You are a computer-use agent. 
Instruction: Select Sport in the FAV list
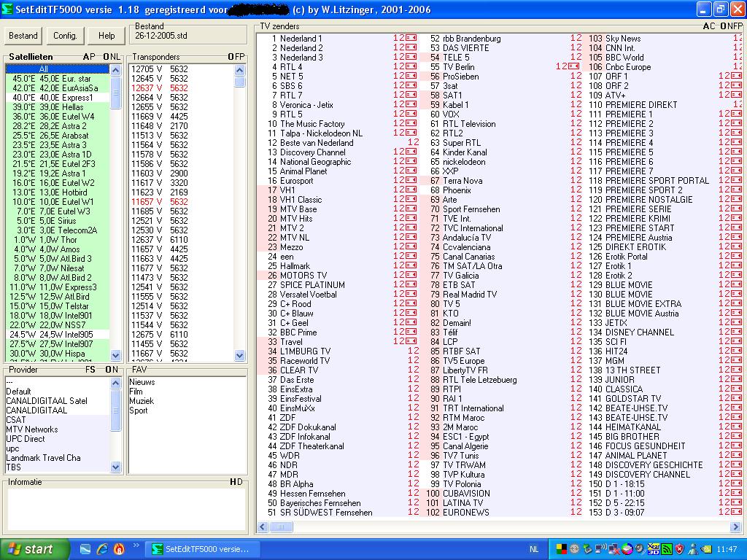(x=138, y=411)
